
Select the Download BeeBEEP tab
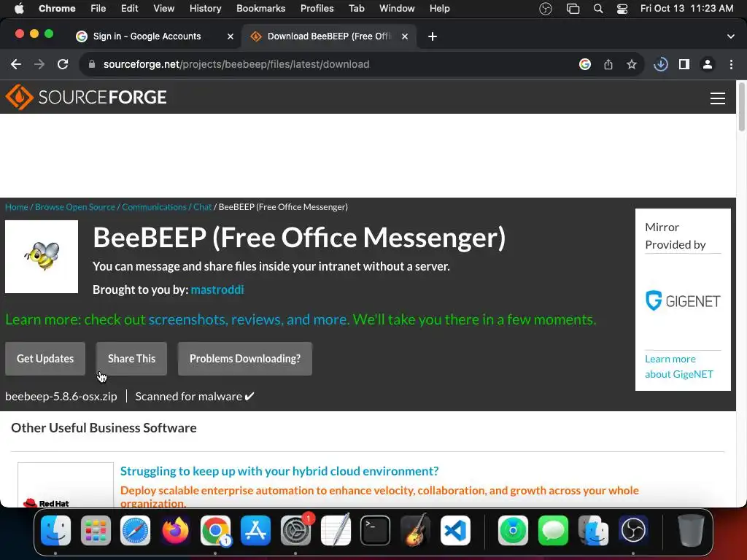(x=329, y=36)
